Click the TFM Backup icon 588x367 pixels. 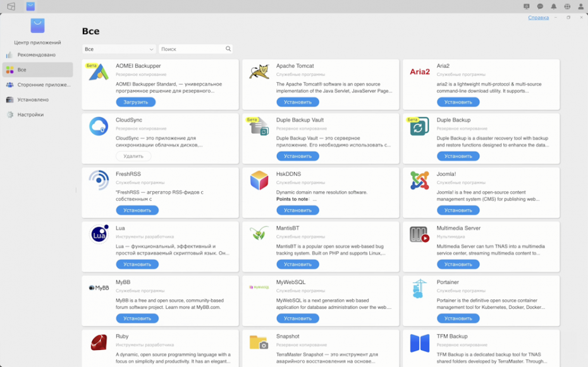tap(420, 342)
